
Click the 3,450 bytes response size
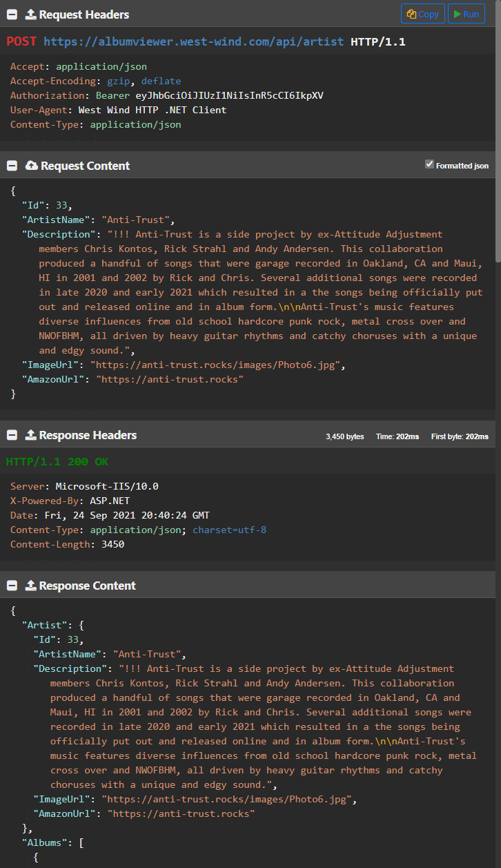click(x=344, y=436)
